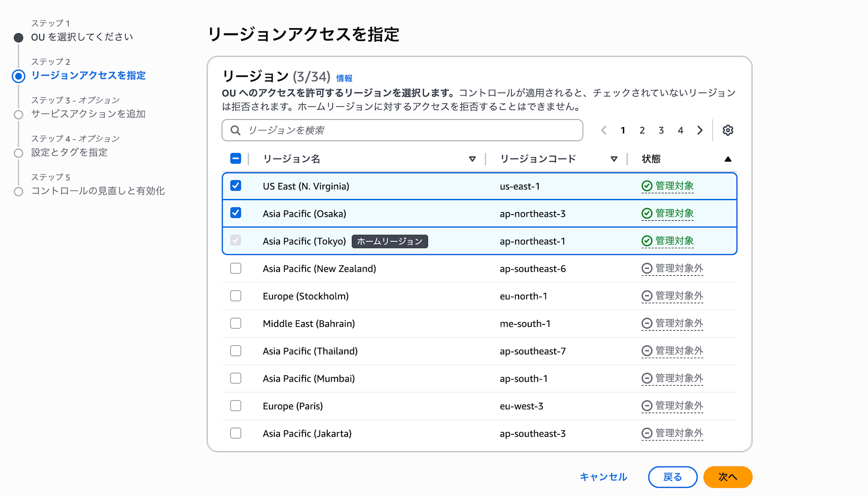Click the select-all checkbox in header

pos(235,159)
